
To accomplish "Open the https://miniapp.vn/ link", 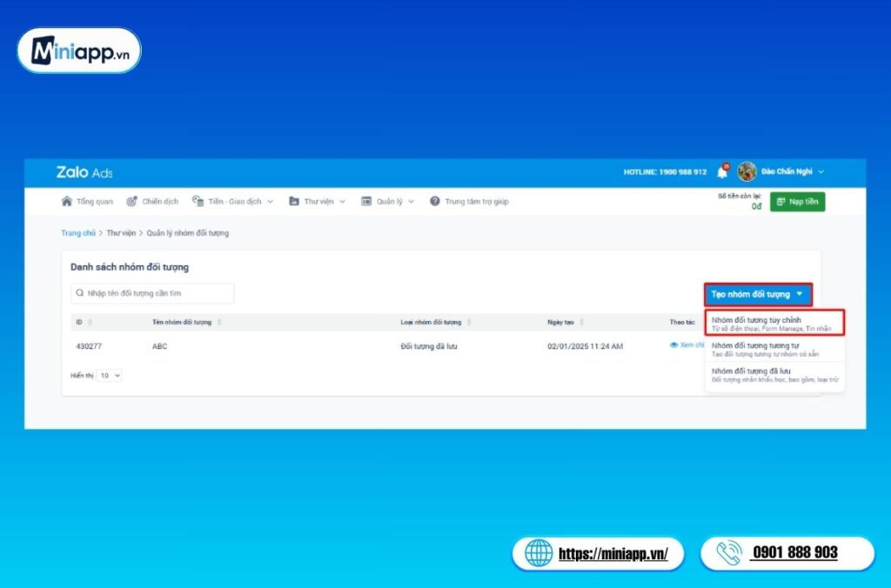I will (613, 553).
